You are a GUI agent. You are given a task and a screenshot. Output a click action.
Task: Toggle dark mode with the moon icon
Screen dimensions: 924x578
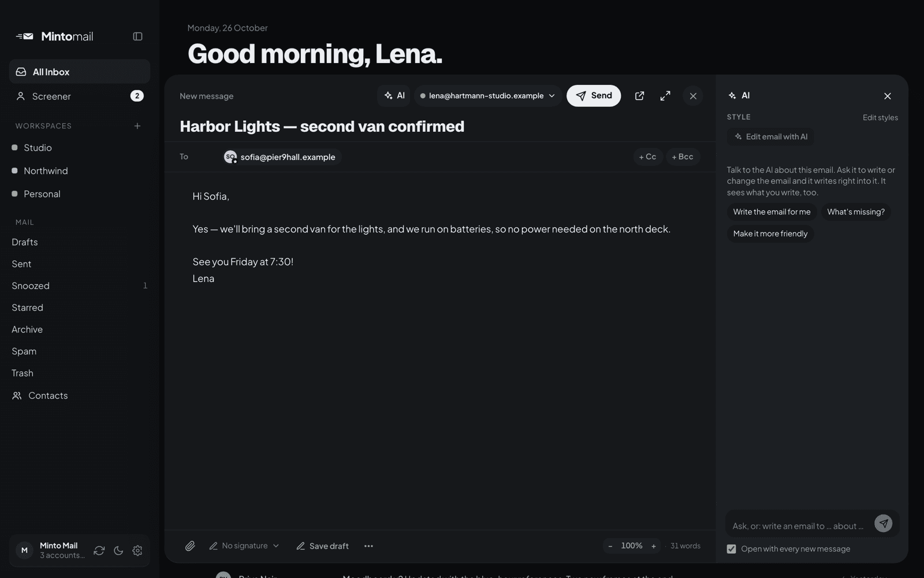118,551
